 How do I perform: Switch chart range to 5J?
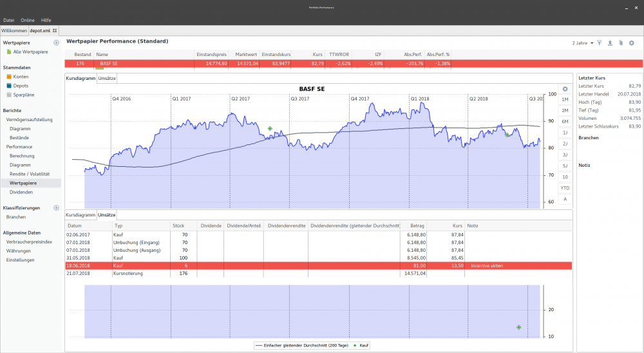pyautogui.click(x=565, y=166)
